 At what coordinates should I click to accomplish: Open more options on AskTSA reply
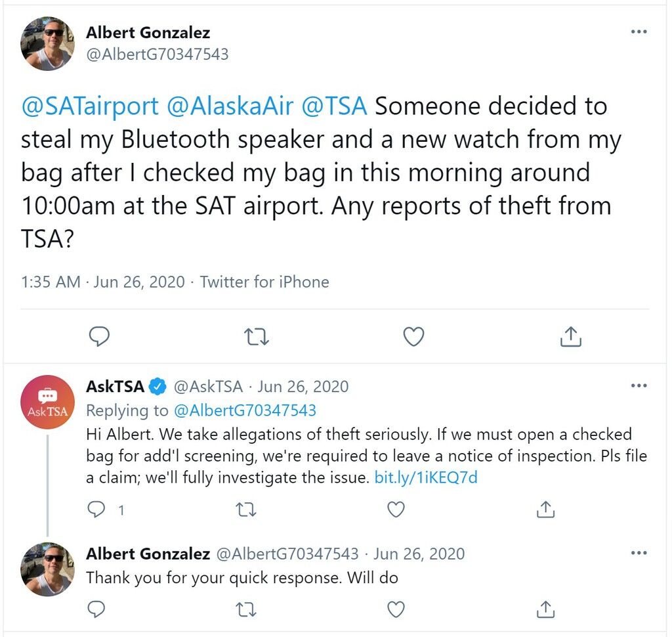[639, 385]
